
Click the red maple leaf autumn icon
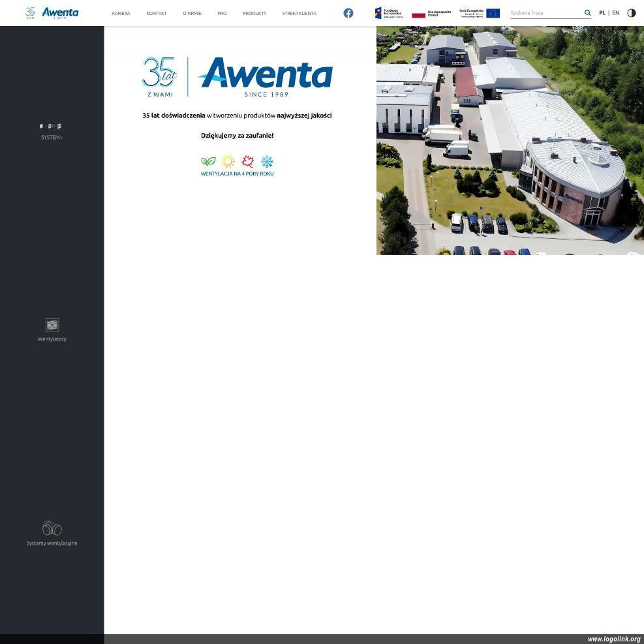pos(248,161)
